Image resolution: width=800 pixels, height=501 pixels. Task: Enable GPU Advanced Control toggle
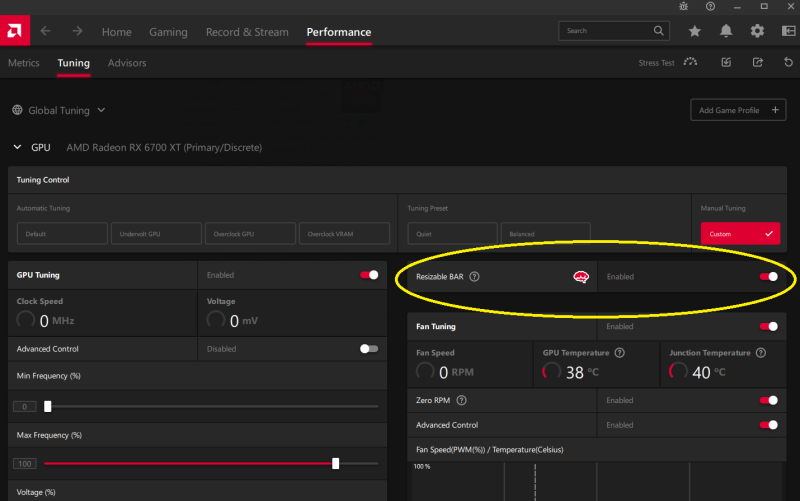point(369,349)
